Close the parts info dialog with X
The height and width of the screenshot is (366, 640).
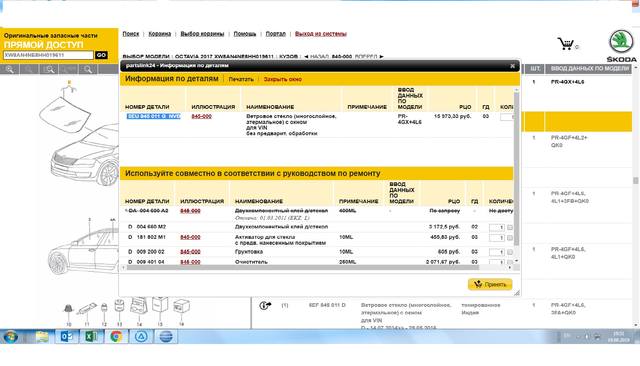click(x=513, y=66)
